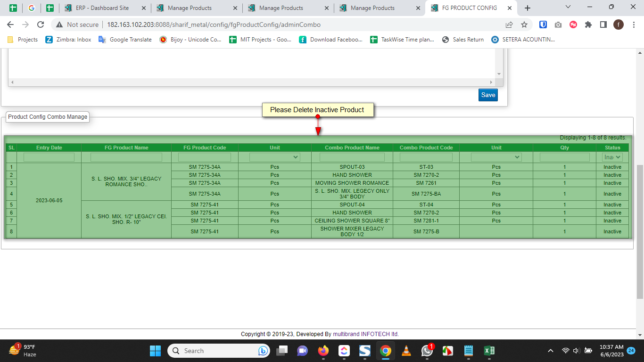Viewport: 644px width, 362px height.
Task: Open VLC media player from taskbar
Action: pos(406,351)
